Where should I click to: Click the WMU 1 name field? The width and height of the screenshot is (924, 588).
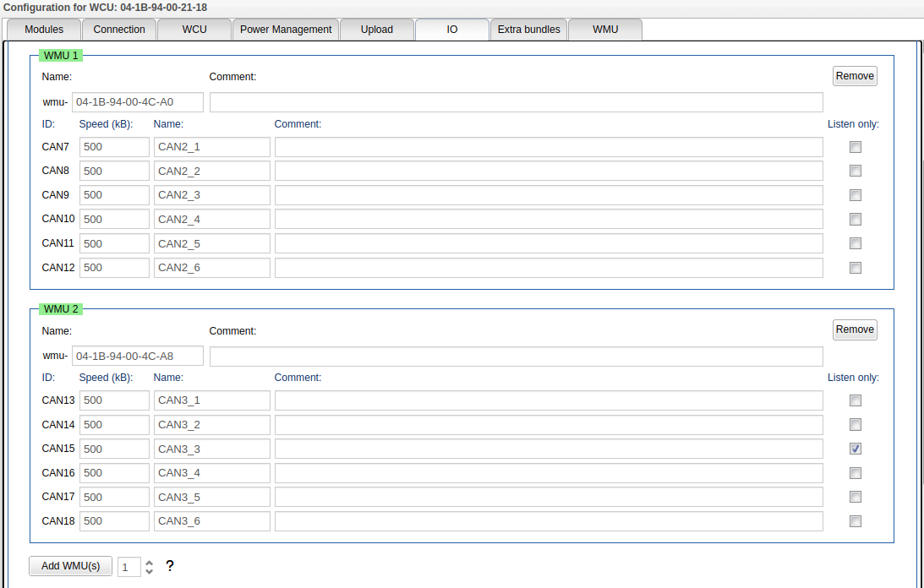[x=138, y=102]
